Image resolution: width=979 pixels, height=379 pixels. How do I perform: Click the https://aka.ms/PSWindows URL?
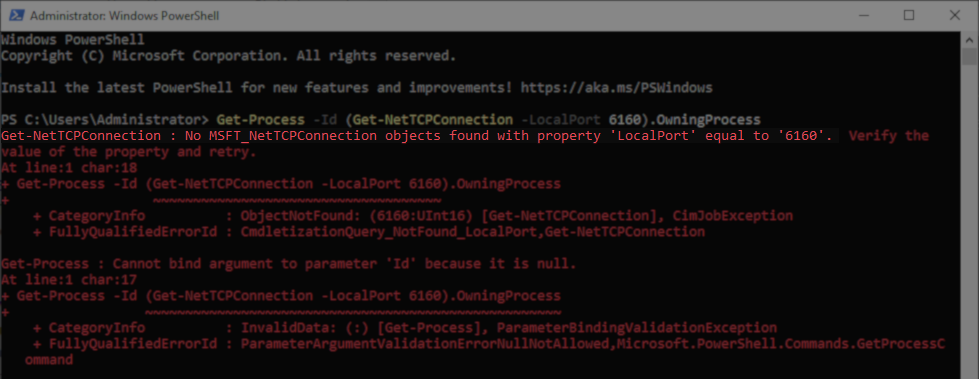[616, 87]
